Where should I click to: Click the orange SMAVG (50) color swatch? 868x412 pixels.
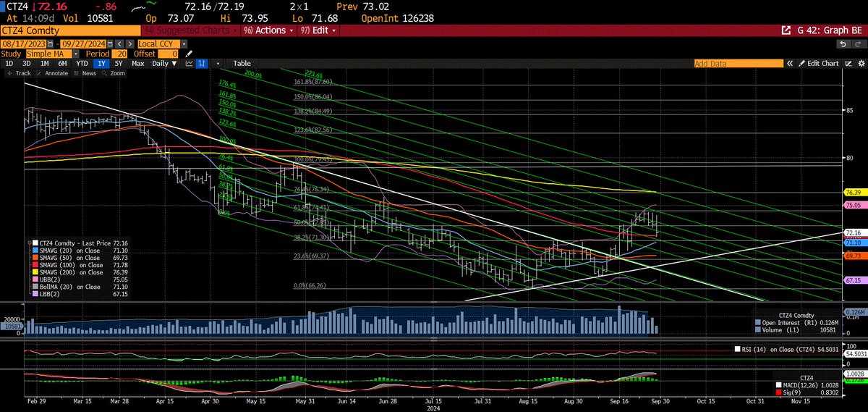(x=35, y=258)
